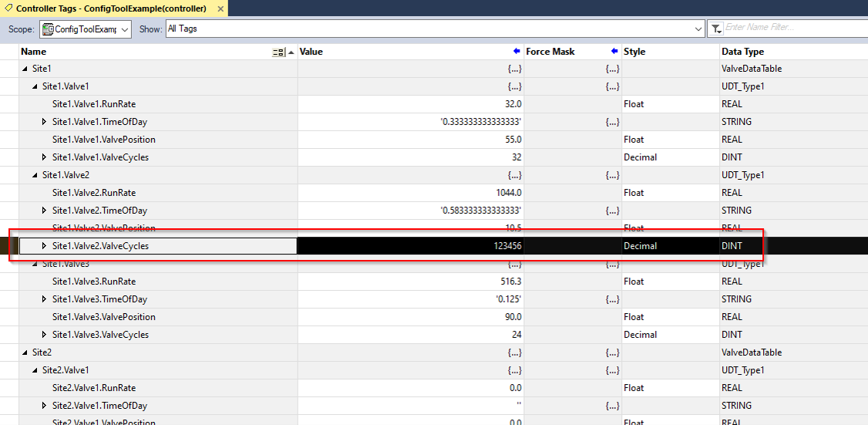Click the Site1.Valve3.ValvePosition value 90.0
This screenshot has height=425, width=868.
click(513, 316)
